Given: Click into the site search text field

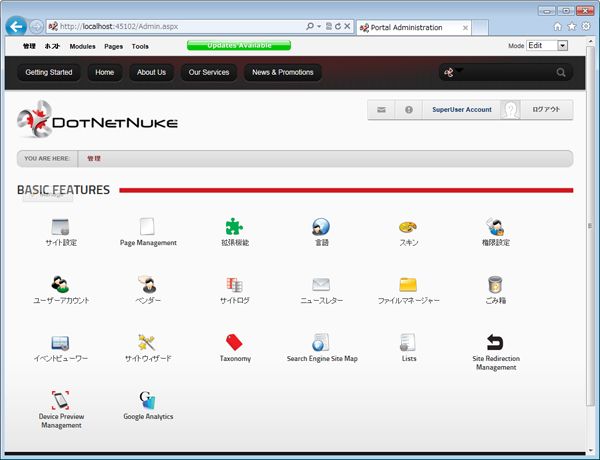Looking at the screenshot, I should click(508, 72).
